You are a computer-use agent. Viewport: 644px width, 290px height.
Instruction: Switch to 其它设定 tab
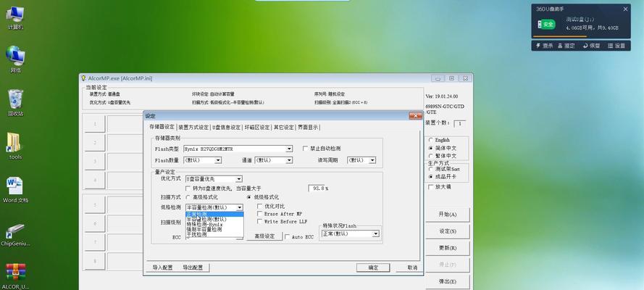tap(284, 128)
